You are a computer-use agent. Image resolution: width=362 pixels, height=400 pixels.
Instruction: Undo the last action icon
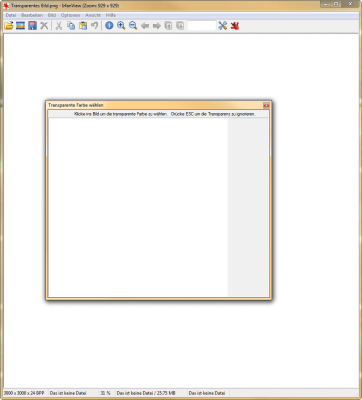[x=94, y=26]
